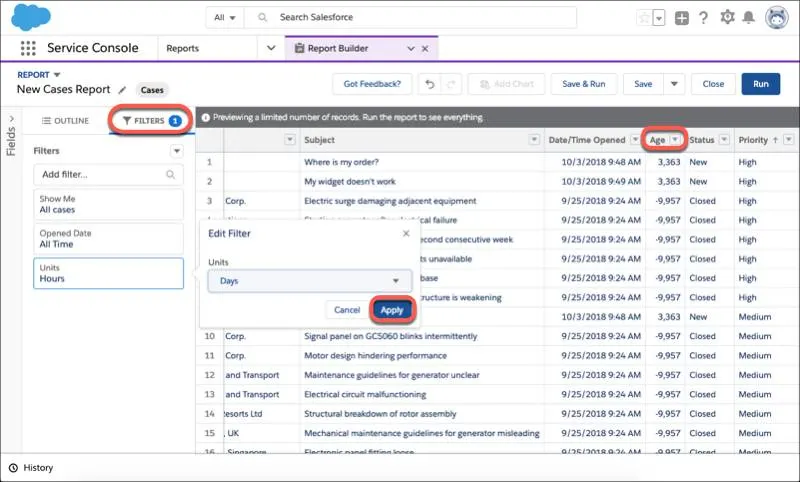Open the Filters panel menu arrow
Image resolution: width=800 pixels, height=482 pixels.
[x=177, y=151]
